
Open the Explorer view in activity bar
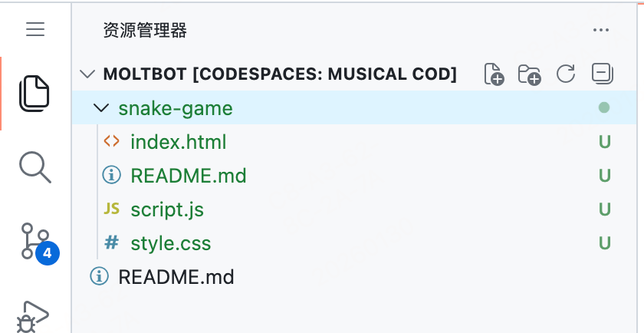tap(34, 92)
